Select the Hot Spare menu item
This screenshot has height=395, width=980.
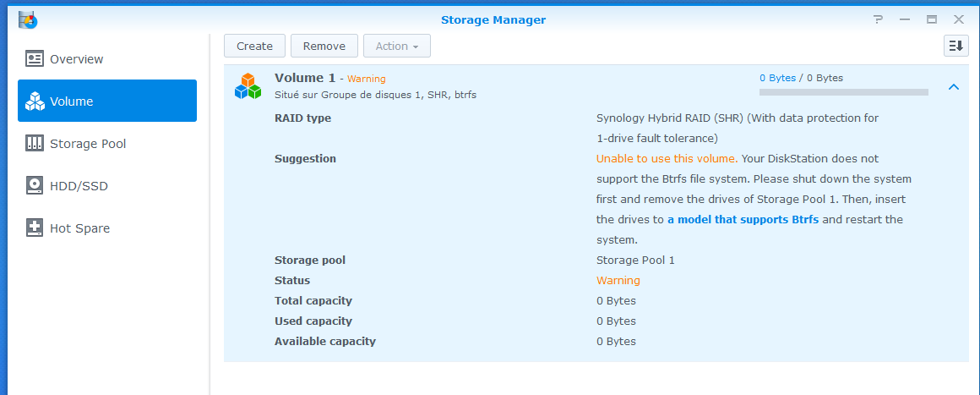click(x=79, y=228)
